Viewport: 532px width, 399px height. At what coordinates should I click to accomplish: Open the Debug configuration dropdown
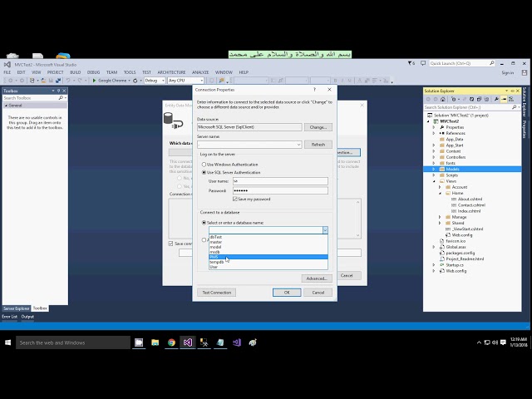click(x=155, y=81)
